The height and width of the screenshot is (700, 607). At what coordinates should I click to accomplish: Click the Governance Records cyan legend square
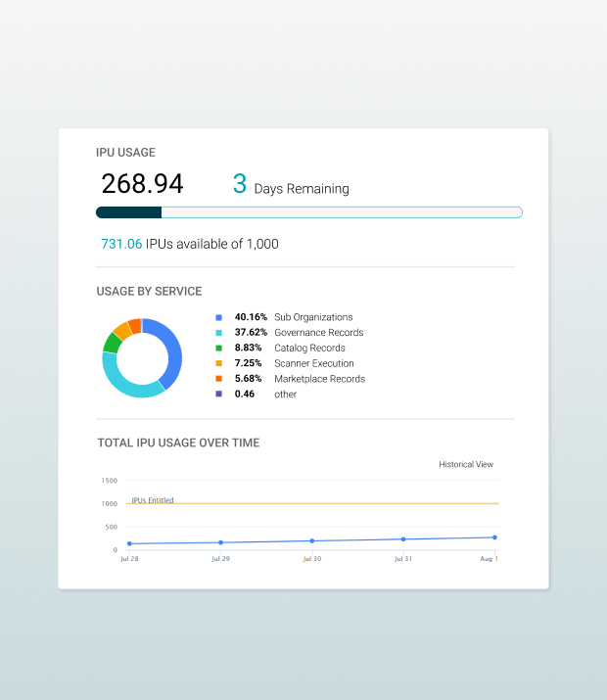point(219,333)
